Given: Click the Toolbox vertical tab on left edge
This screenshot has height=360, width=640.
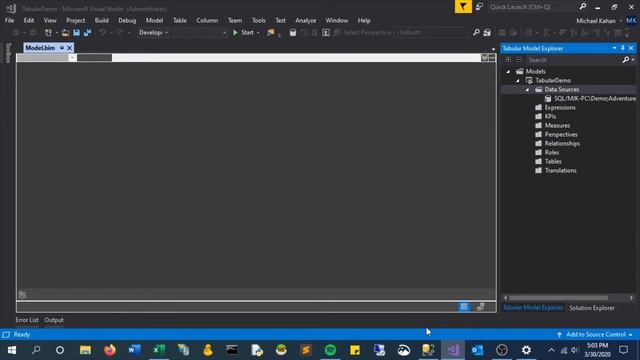Looking at the screenshot, I should point(8,53).
